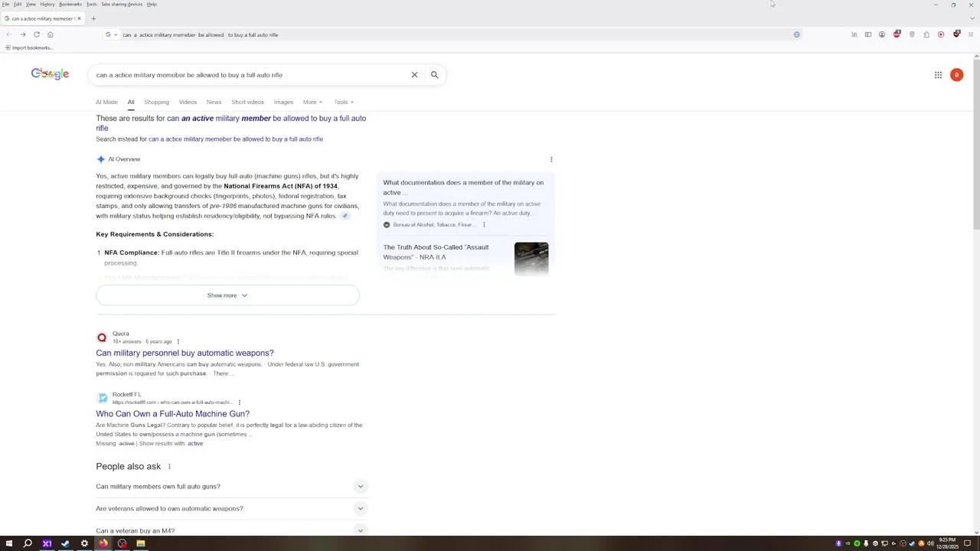Click Import bookmarks button
Viewport: 980px width, 551px height.
click(29, 47)
